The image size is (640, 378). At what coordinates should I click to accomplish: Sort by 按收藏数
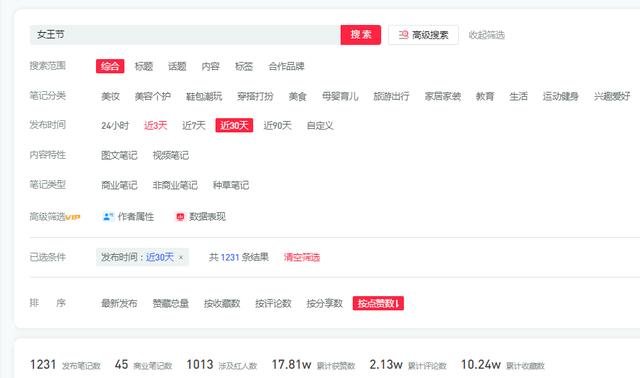(222, 303)
